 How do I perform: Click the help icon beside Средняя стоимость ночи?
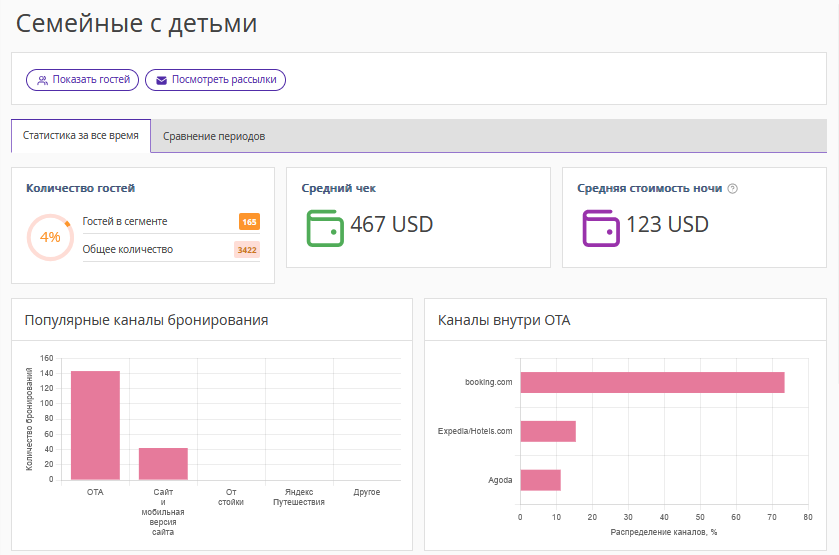coord(732,188)
